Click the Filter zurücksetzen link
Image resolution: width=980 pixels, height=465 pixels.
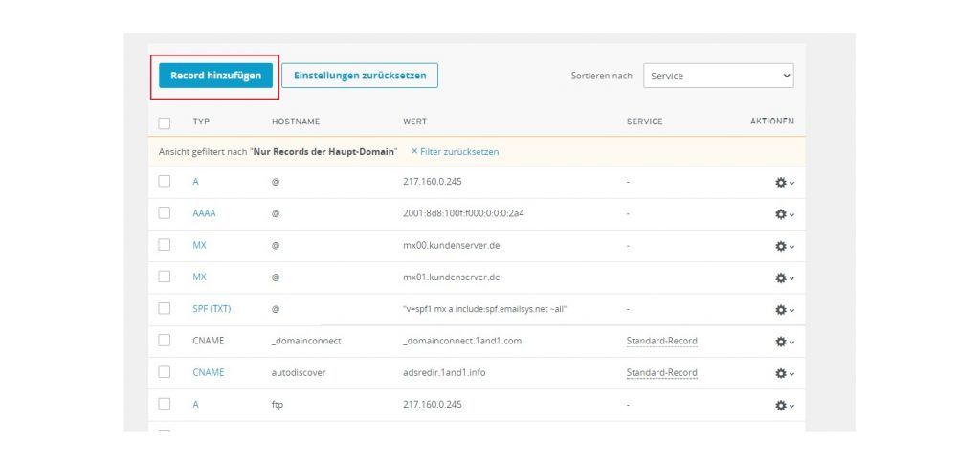coord(455,152)
